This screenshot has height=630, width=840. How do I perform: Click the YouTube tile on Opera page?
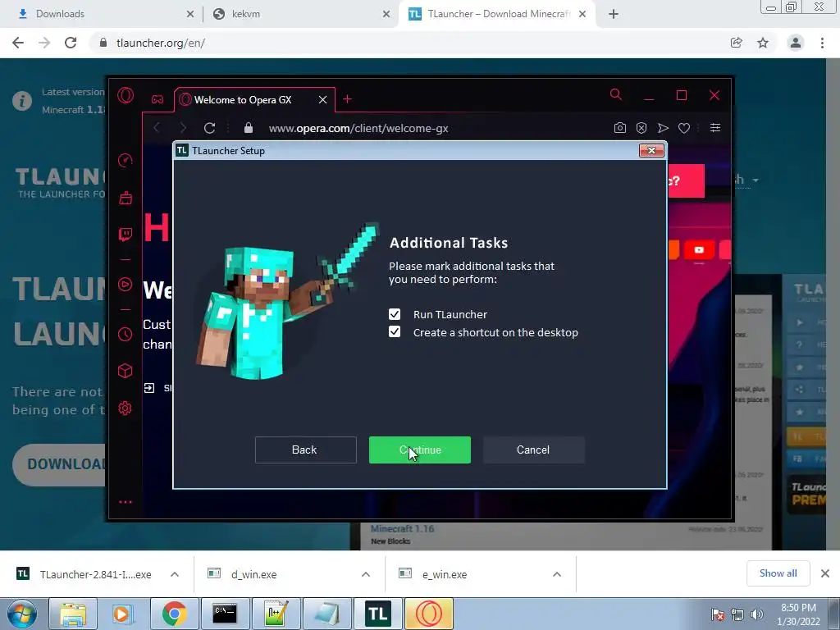point(699,249)
